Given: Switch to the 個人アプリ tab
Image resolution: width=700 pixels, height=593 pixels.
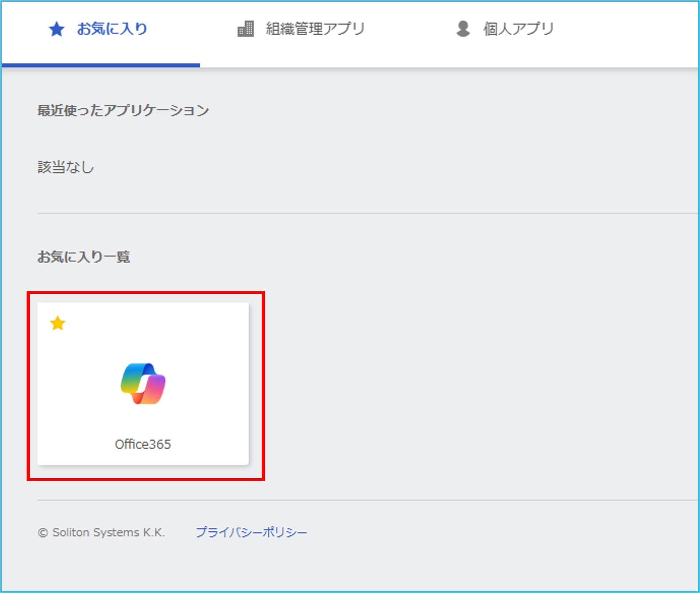Looking at the screenshot, I should tap(505, 29).
